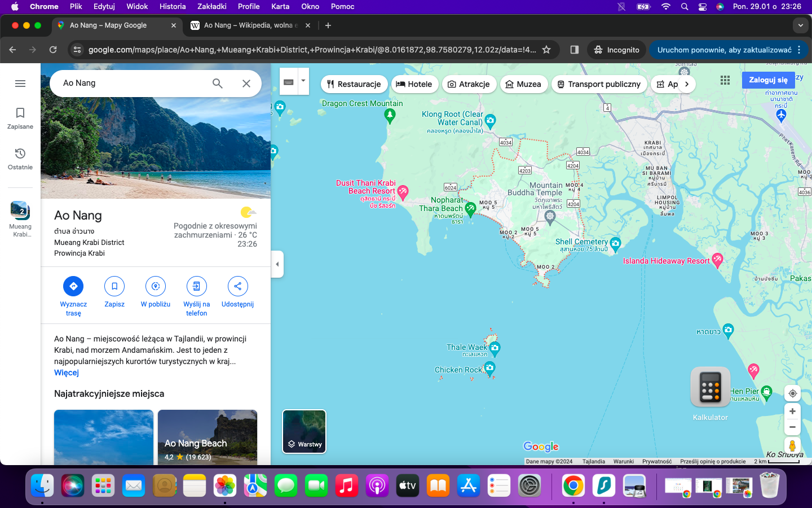Click the W pobliżu nearby search icon
This screenshot has height=508, width=812.
[155, 286]
